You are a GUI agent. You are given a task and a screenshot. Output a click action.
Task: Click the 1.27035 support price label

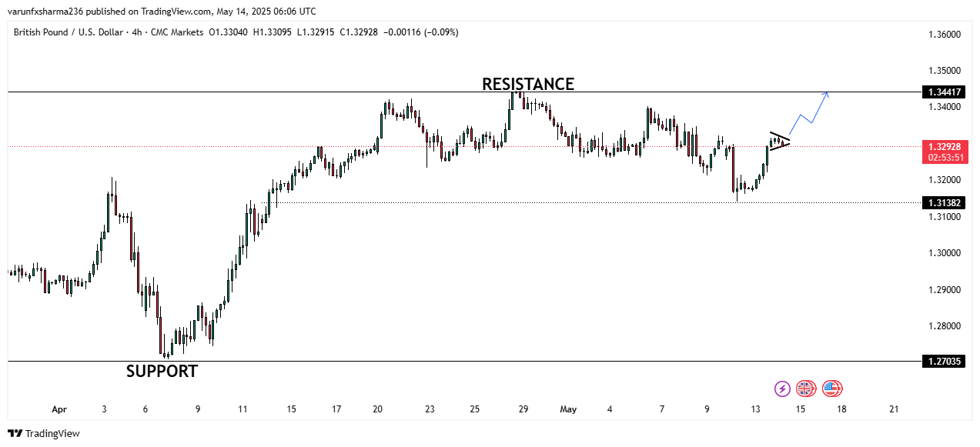pyautogui.click(x=943, y=361)
